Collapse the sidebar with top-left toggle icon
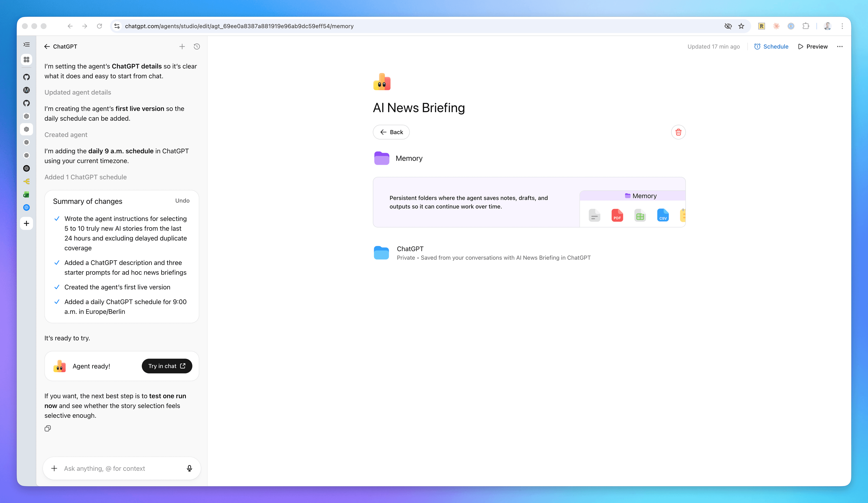This screenshot has height=503, width=868. point(26,45)
